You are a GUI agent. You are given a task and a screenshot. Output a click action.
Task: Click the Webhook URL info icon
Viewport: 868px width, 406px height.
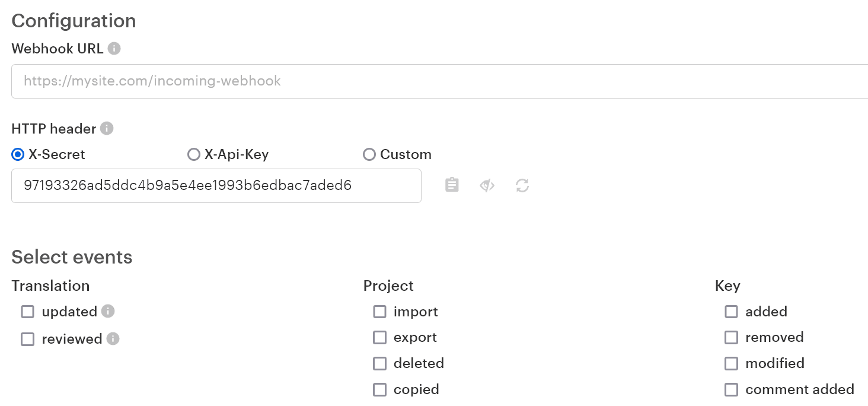tap(114, 49)
